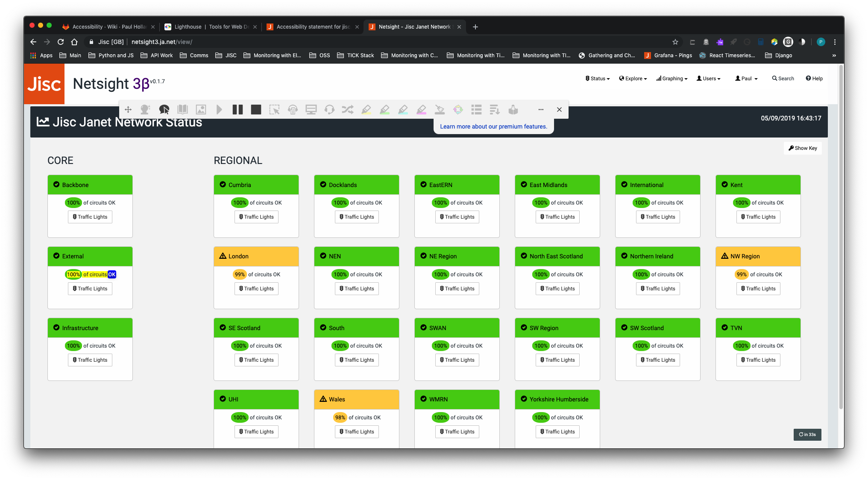Click the open book dictionary icon
This screenshot has width=868, height=480.
tap(182, 110)
